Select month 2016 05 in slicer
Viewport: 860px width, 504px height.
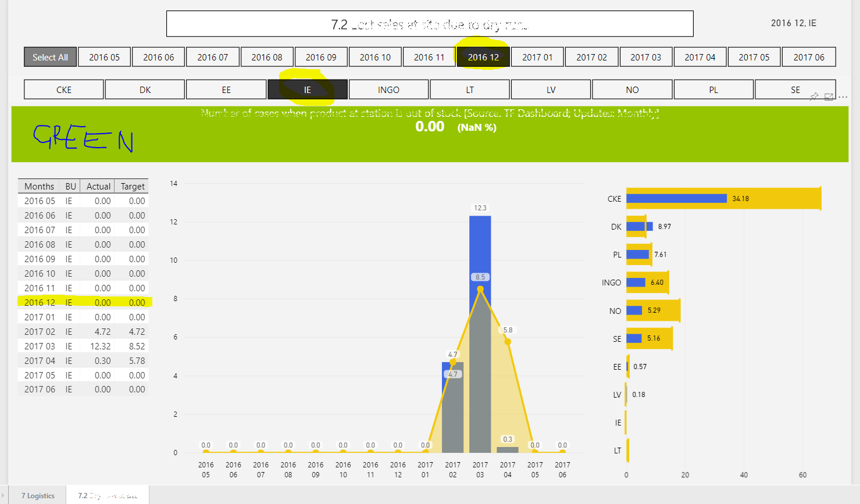point(105,57)
